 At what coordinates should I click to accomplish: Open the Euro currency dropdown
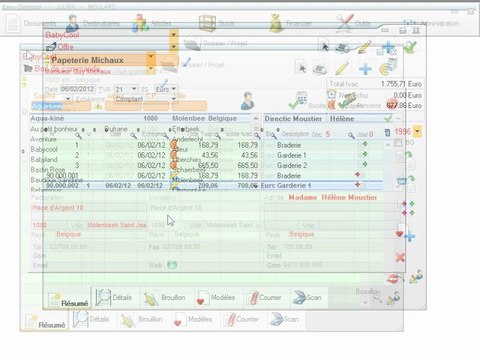click(174, 89)
